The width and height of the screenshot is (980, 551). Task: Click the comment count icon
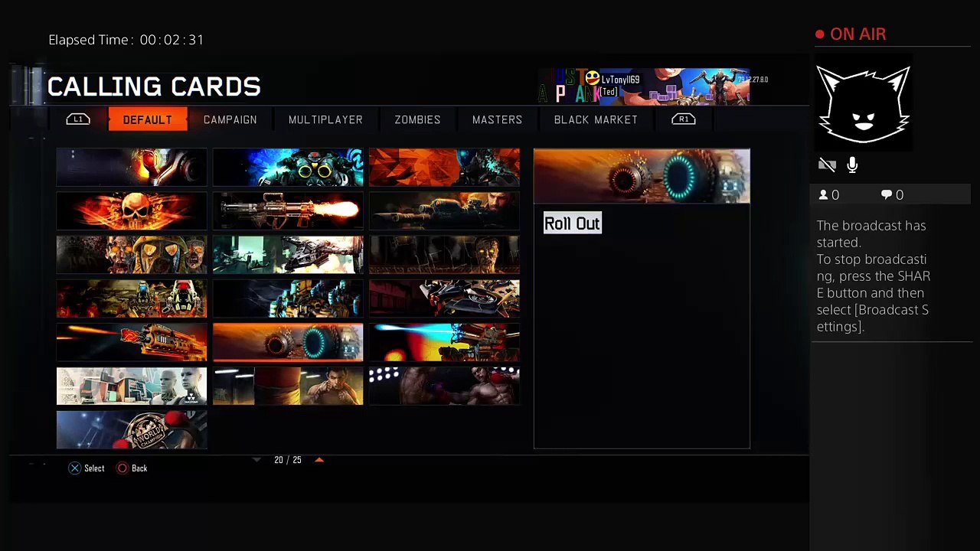(887, 195)
